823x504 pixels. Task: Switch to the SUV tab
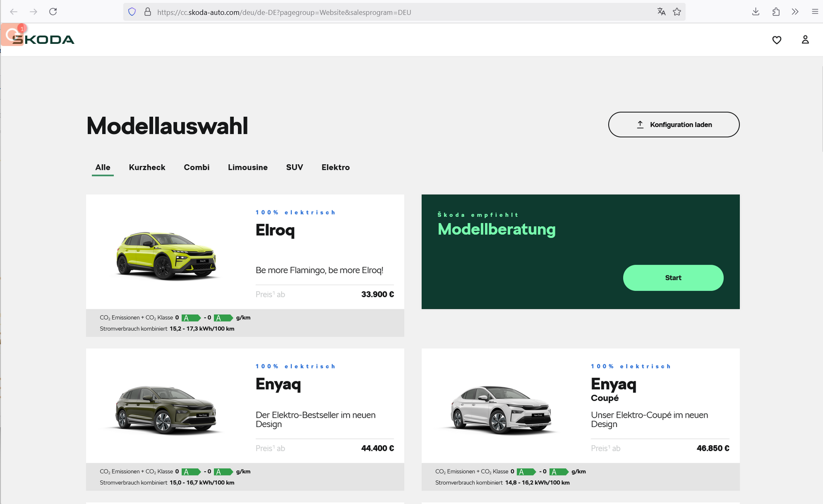click(x=295, y=167)
